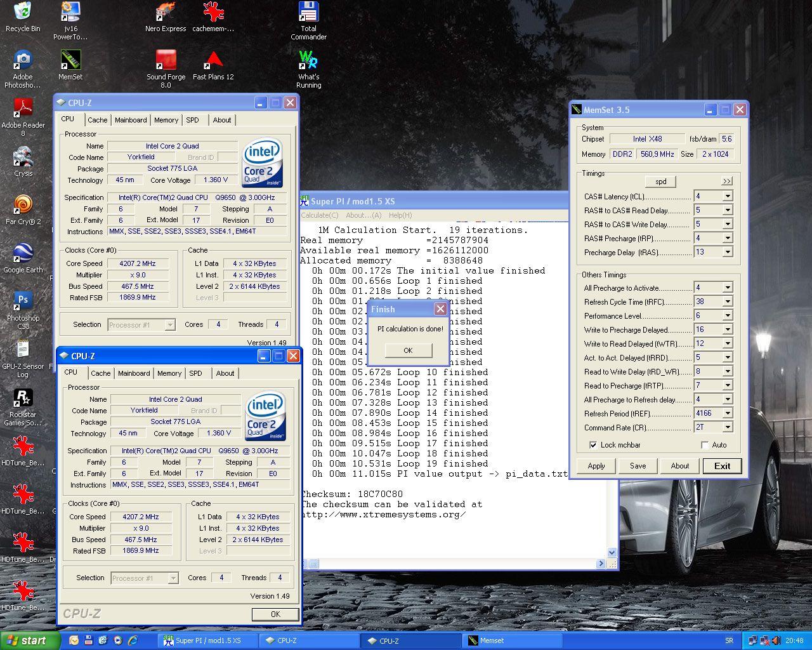Viewport: 812px width, 650px height.
Task: Open cachemem desktop icon
Action: coord(213,17)
